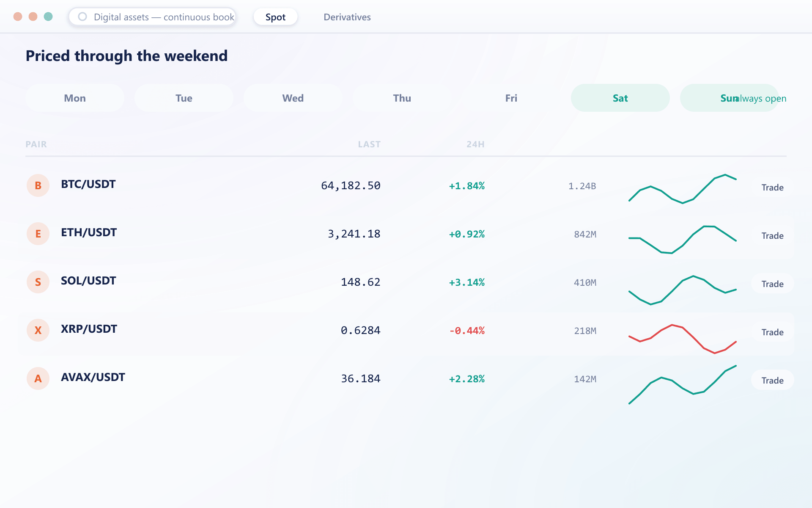Click the ETH/USDT pair name
The height and width of the screenshot is (508, 812).
click(89, 232)
